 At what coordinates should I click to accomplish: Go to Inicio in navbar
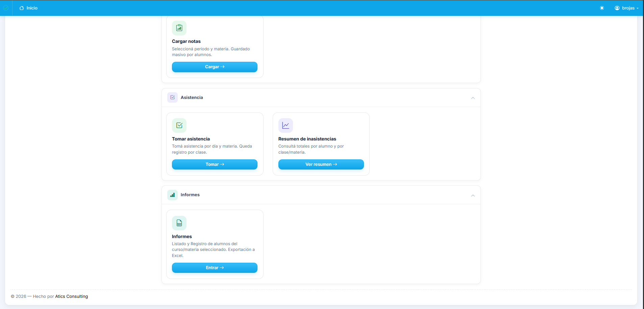29,8
